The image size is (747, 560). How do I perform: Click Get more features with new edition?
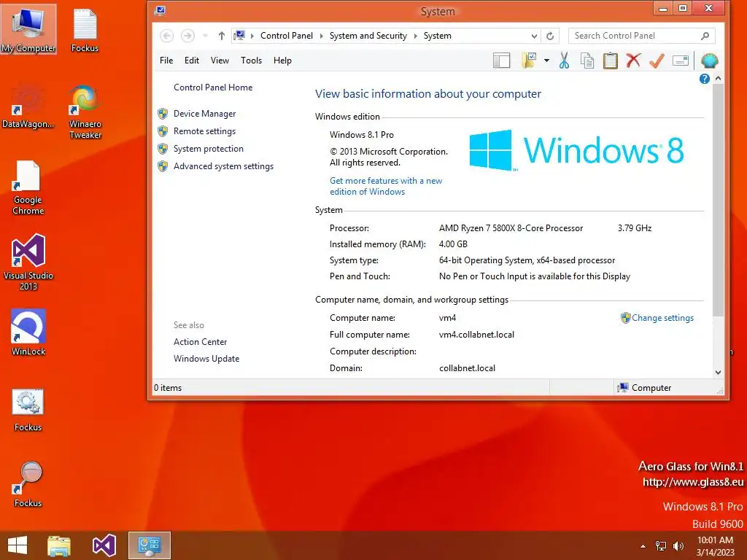(386, 186)
